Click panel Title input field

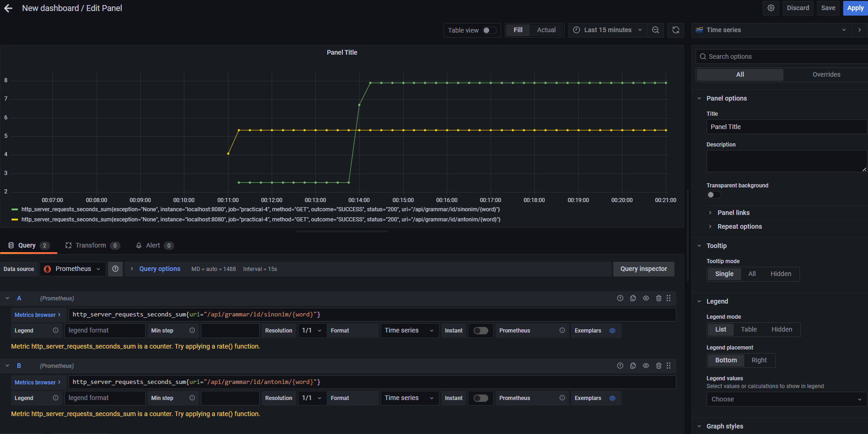point(787,127)
